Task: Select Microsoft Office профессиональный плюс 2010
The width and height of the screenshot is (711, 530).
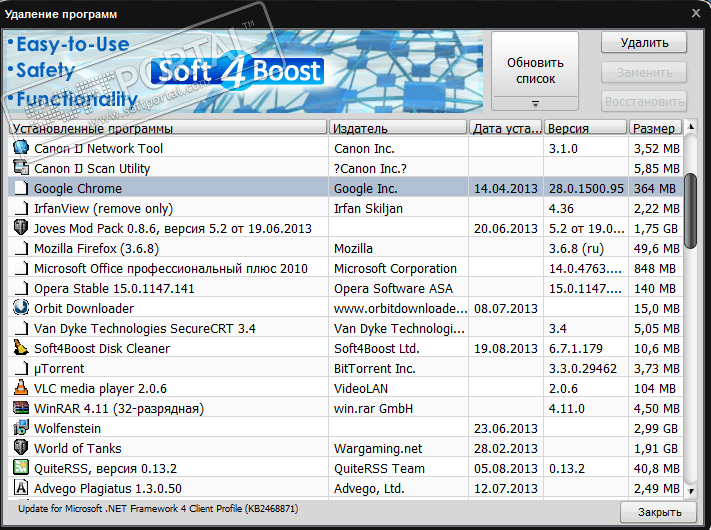Action: tap(171, 268)
